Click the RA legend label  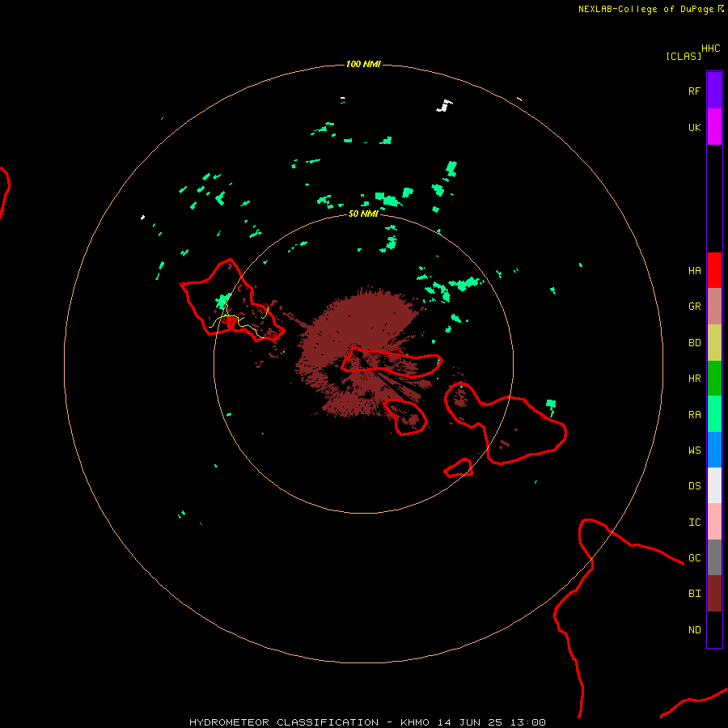(694, 415)
